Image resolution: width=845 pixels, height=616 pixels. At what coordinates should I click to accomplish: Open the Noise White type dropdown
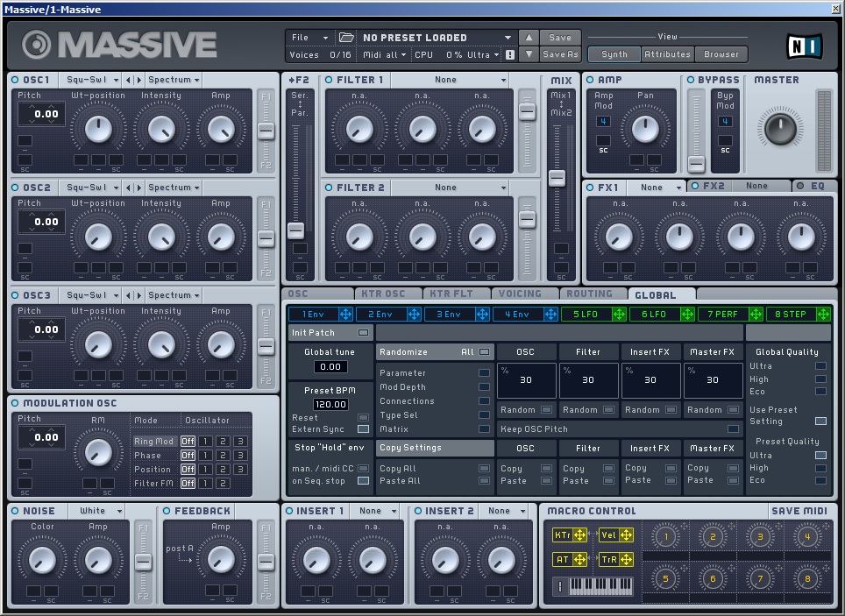pyautogui.click(x=97, y=511)
